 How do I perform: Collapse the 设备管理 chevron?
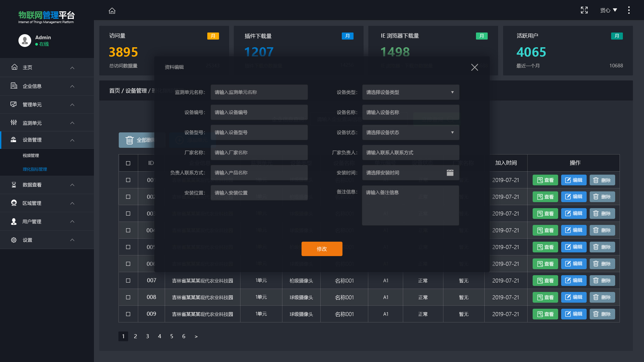click(72, 140)
